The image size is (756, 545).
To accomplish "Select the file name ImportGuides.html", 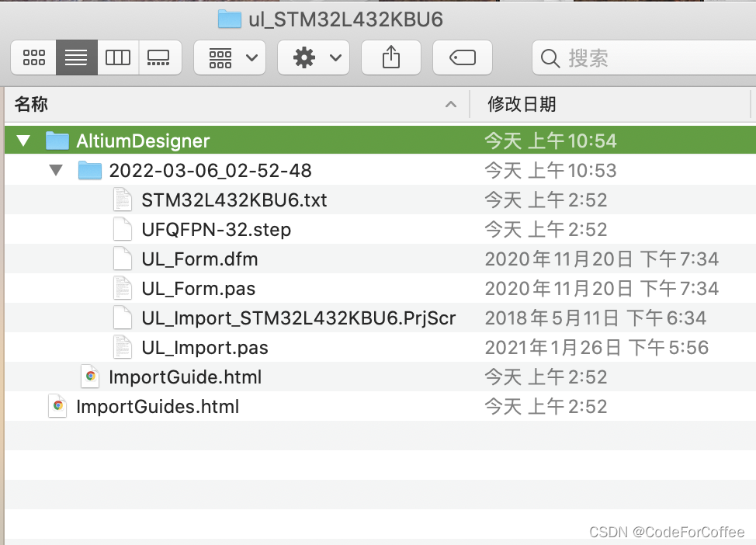I will pos(158,406).
